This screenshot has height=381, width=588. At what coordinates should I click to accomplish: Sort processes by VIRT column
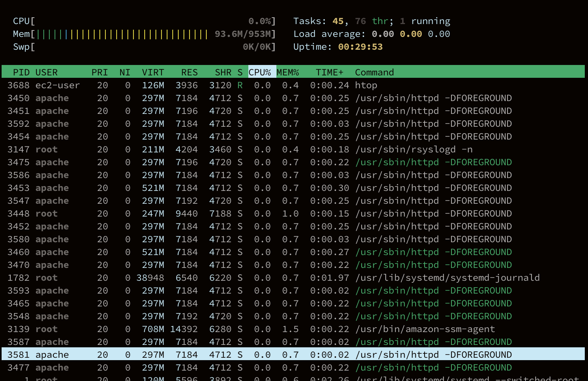click(153, 72)
